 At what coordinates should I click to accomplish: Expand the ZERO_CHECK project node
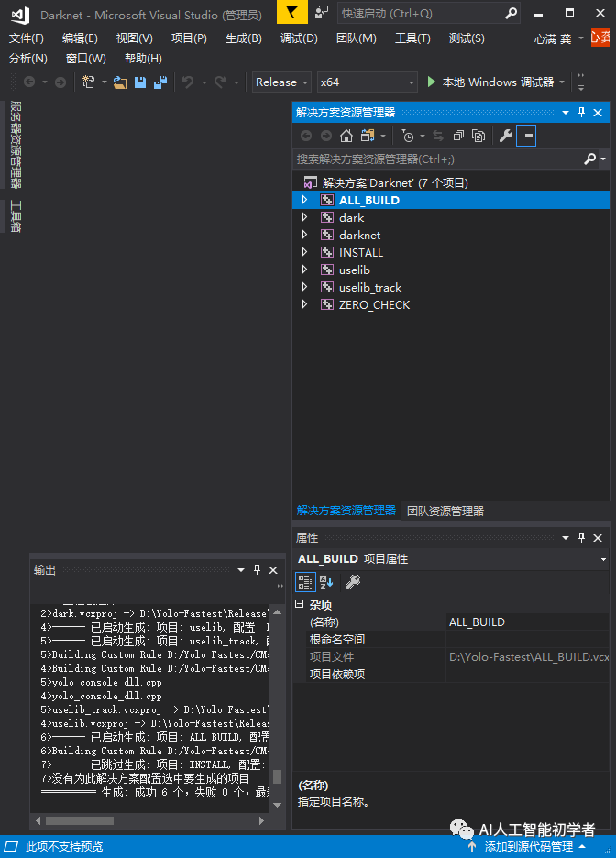click(x=304, y=304)
